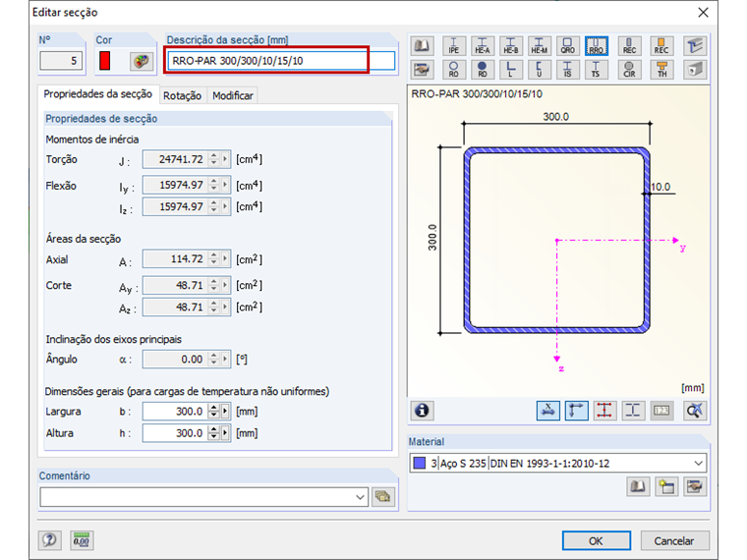Select the IPE profile type

pyautogui.click(x=453, y=46)
